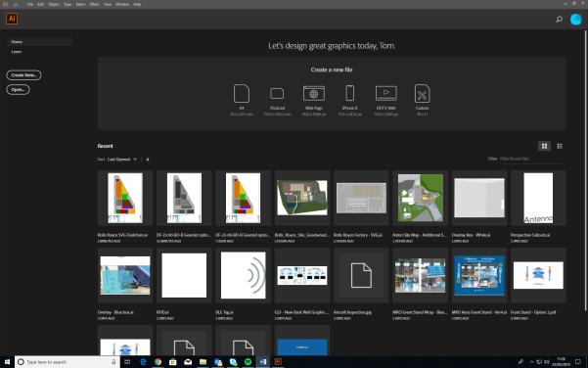Pick the iPhone X preset
The width and height of the screenshot is (588, 368).
(x=350, y=93)
